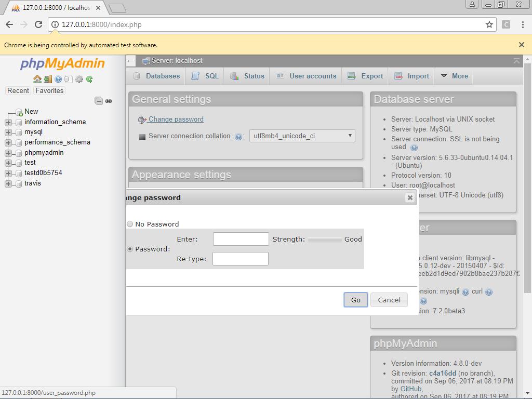Focus the Re-type password field

point(241,259)
